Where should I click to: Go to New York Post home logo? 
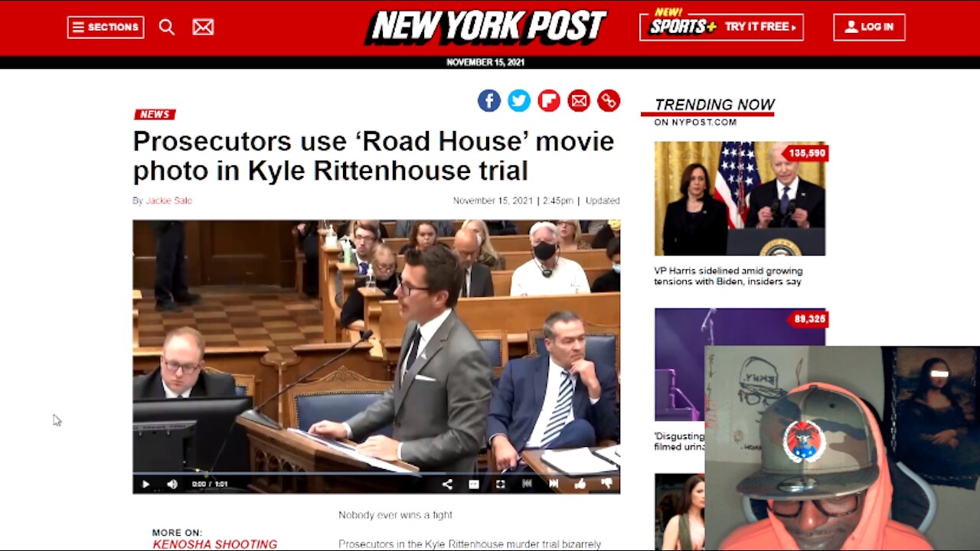click(485, 27)
